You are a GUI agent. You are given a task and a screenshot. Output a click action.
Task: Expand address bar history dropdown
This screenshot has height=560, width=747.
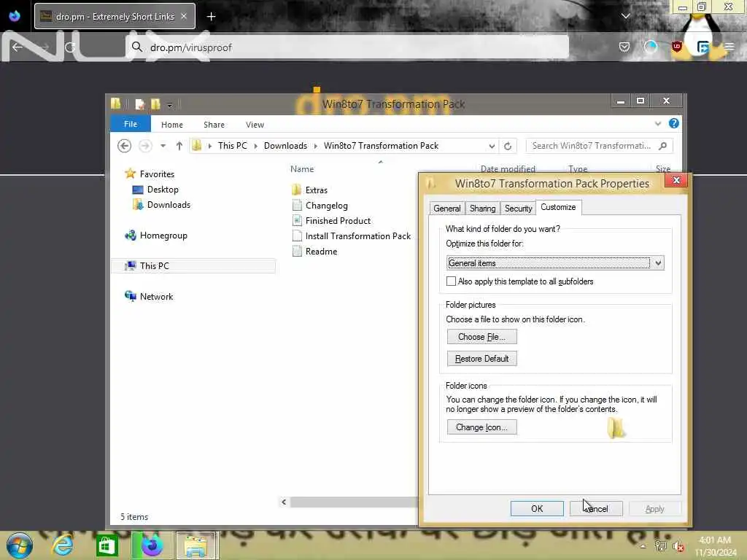tap(492, 146)
